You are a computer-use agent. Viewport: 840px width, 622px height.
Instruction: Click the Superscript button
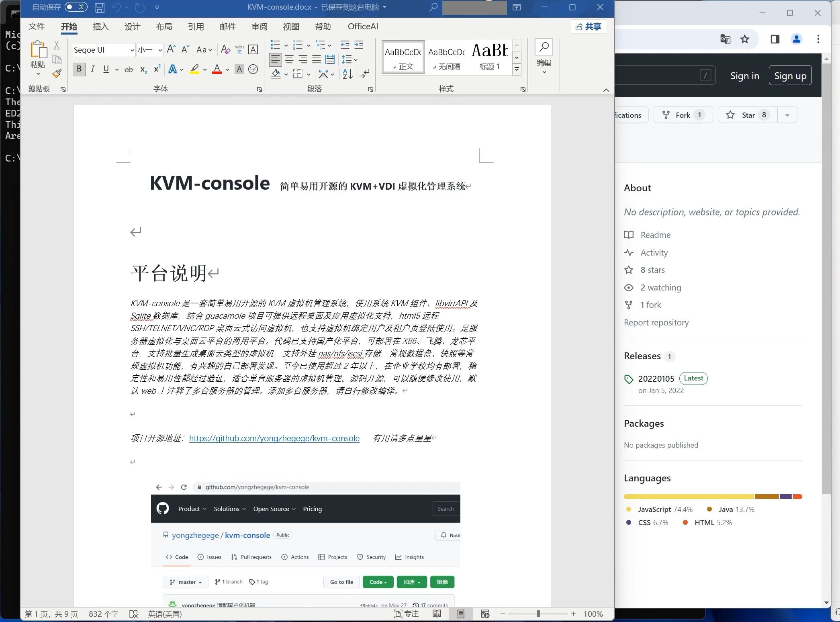click(157, 69)
